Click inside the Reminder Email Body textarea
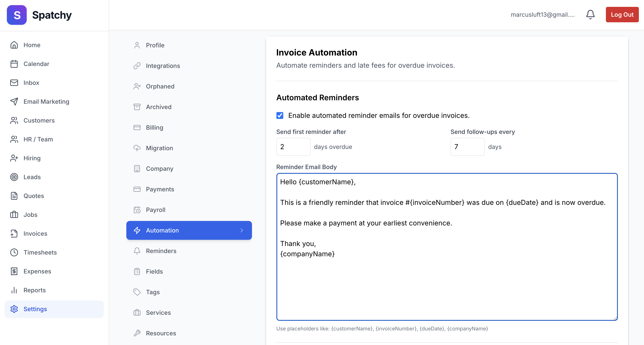 tap(447, 247)
